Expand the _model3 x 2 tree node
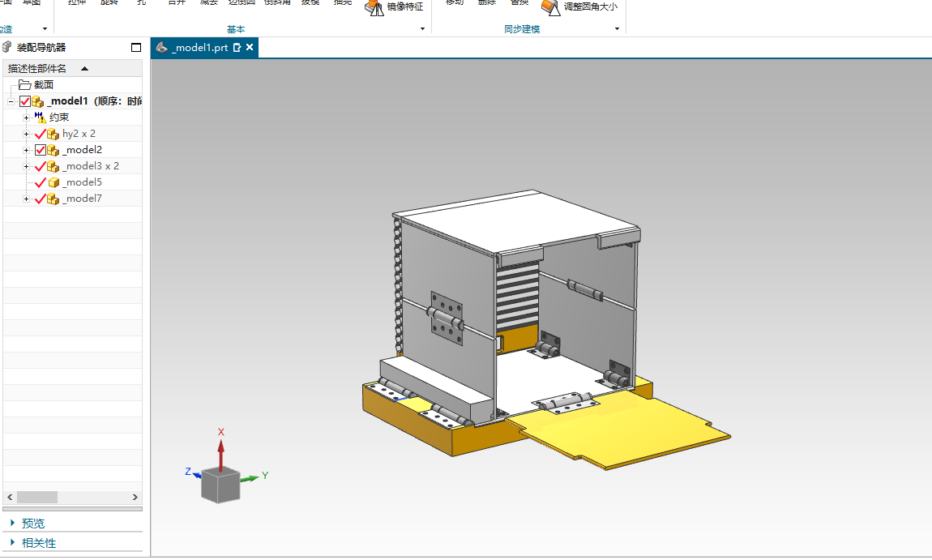The image size is (932, 560). [26, 166]
